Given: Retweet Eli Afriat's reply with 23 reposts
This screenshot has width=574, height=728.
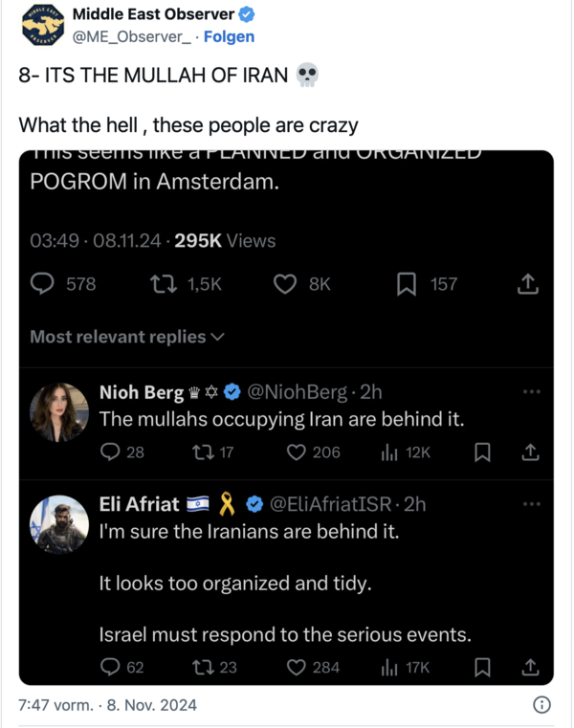Looking at the screenshot, I should pyautogui.click(x=204, y=668).
